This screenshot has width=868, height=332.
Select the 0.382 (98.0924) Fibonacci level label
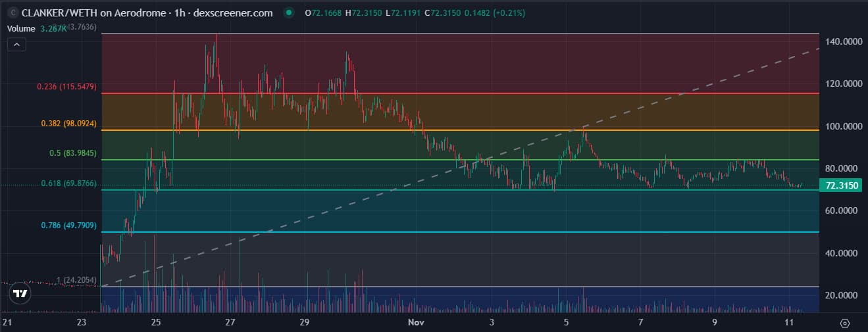coord(67,123)
